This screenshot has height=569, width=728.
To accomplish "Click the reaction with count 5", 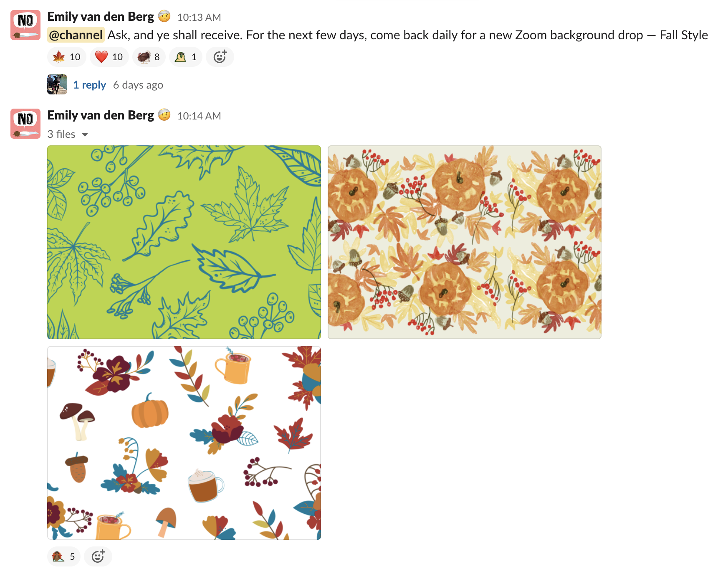I will pyautogui.click(x=64, y=556).
